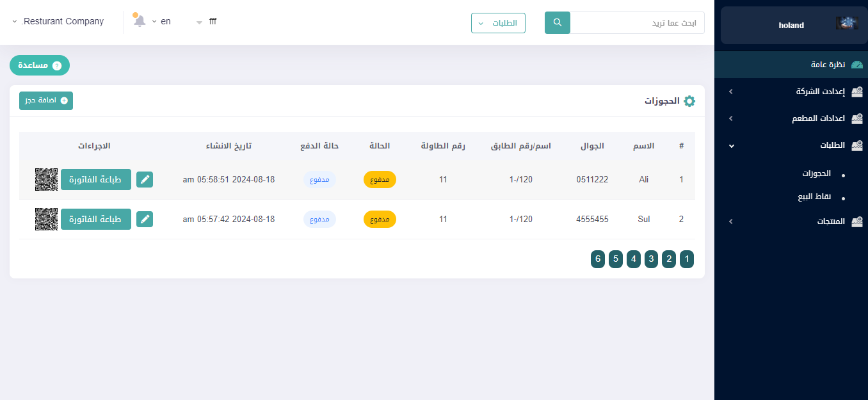This screenshot has width=868, height=400.
Task: Click the gear icon beside الحجوزات heading
Action: click(689, 101)
